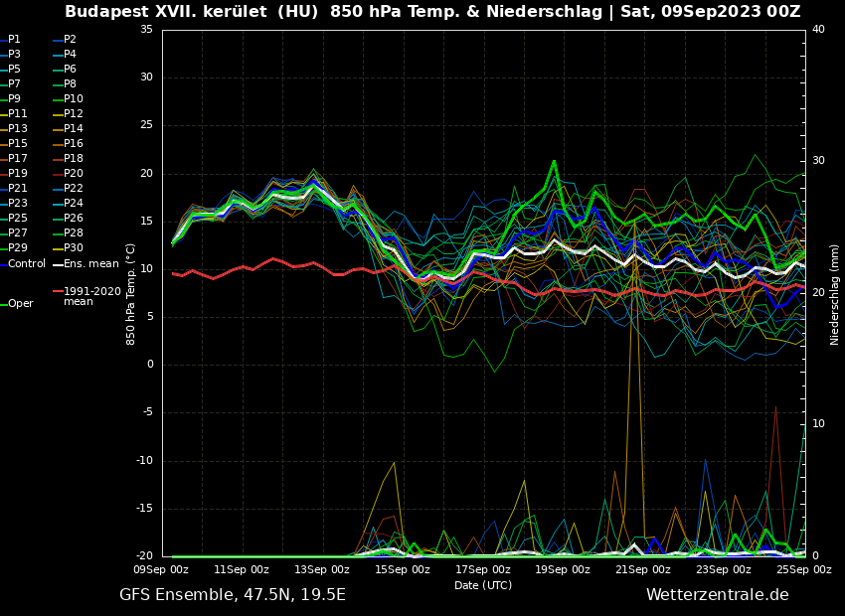Click the Date (UTC) axis label
This screenshot has width=845, height=616.
click(x=483, y=585)
